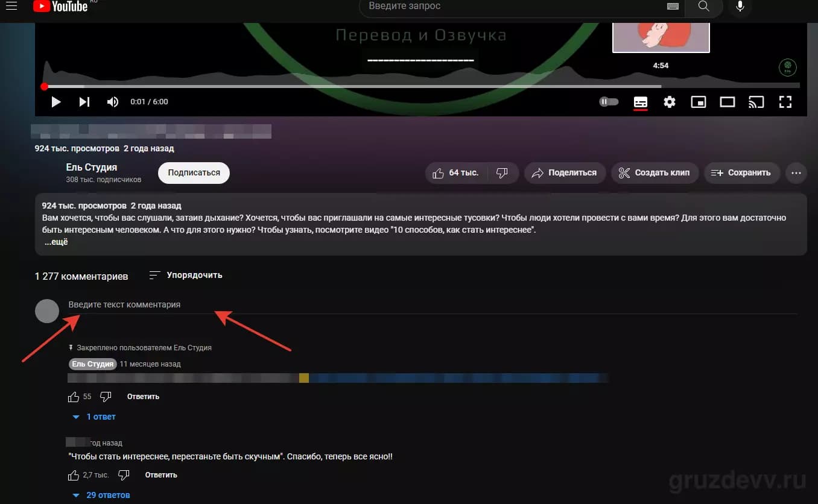Toggle the autoplay switch

point(609,102)
